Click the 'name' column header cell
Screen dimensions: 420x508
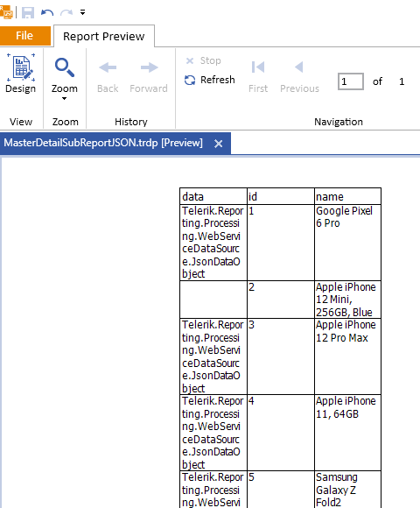coord(348,196)
